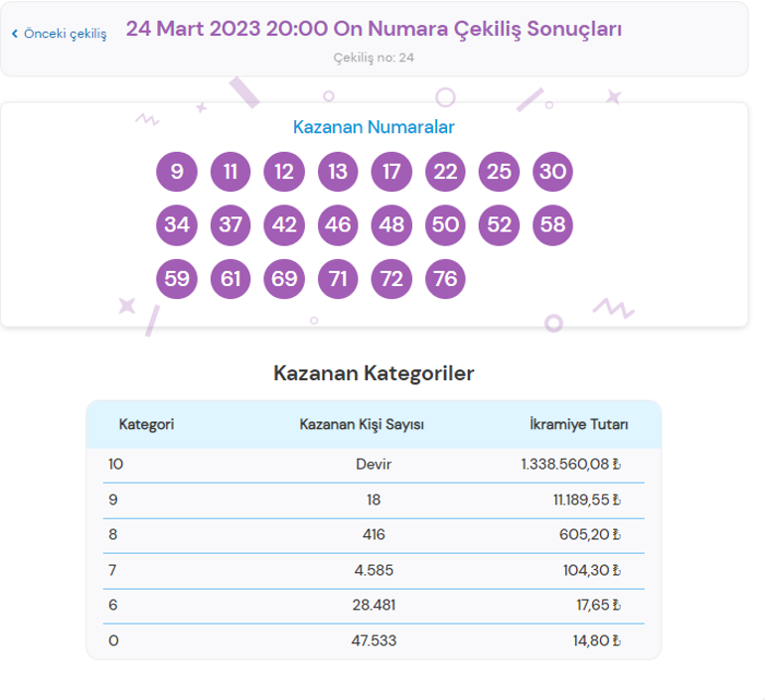Click the 'Kazanan Kategoriler' heading

coord(374,373)
